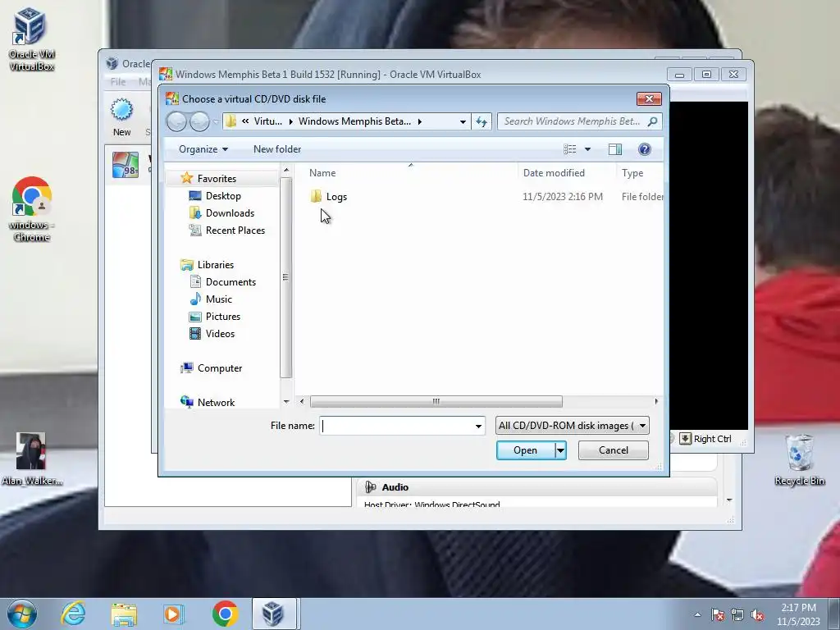Viewport: 840px width, 630px height.
Task: Click file list scroll right arrow
Action: pyautogui.click(x=656, y=401)
